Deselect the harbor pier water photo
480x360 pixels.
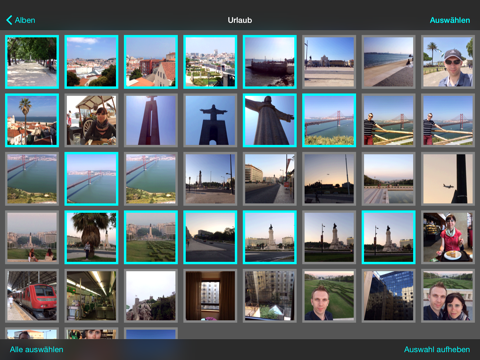pos(270,62)
